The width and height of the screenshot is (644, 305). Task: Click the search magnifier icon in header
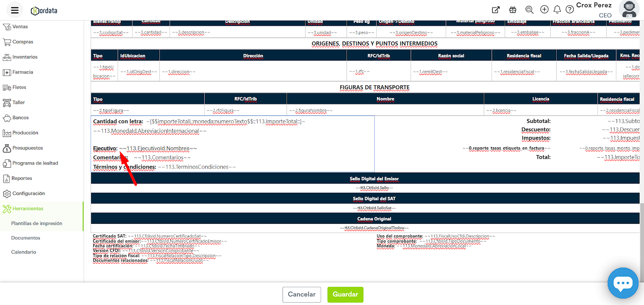(529, 10)
